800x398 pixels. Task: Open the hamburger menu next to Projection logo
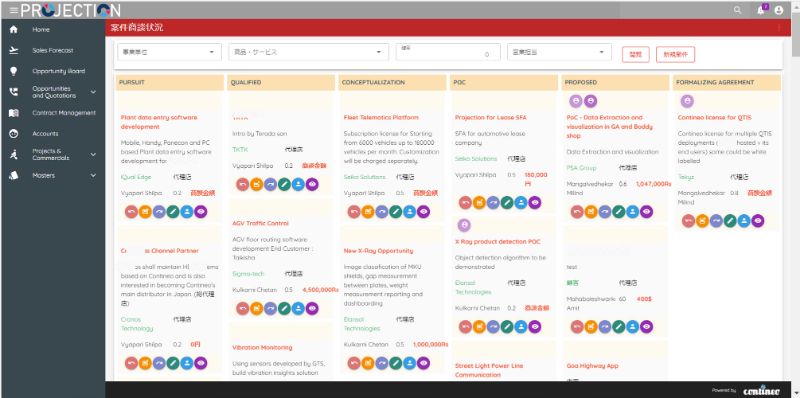click(13, 10)
